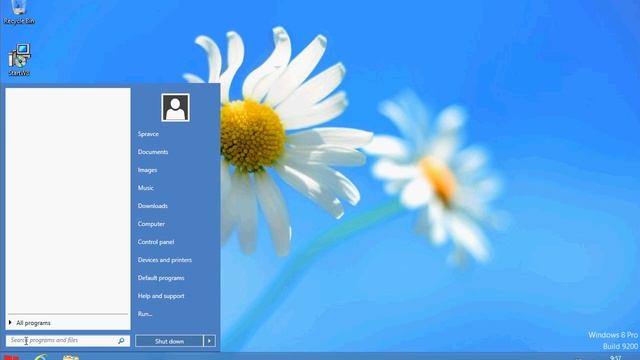
Task: Open Music from start menu
Action: [146, 188]
